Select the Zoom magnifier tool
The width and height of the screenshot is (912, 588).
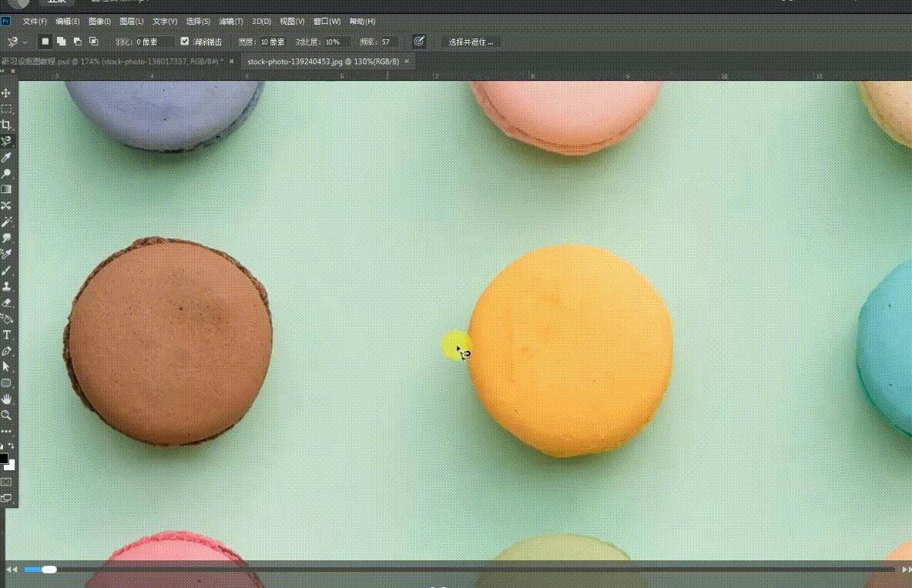pyautogui.click(x=6, y=415)
